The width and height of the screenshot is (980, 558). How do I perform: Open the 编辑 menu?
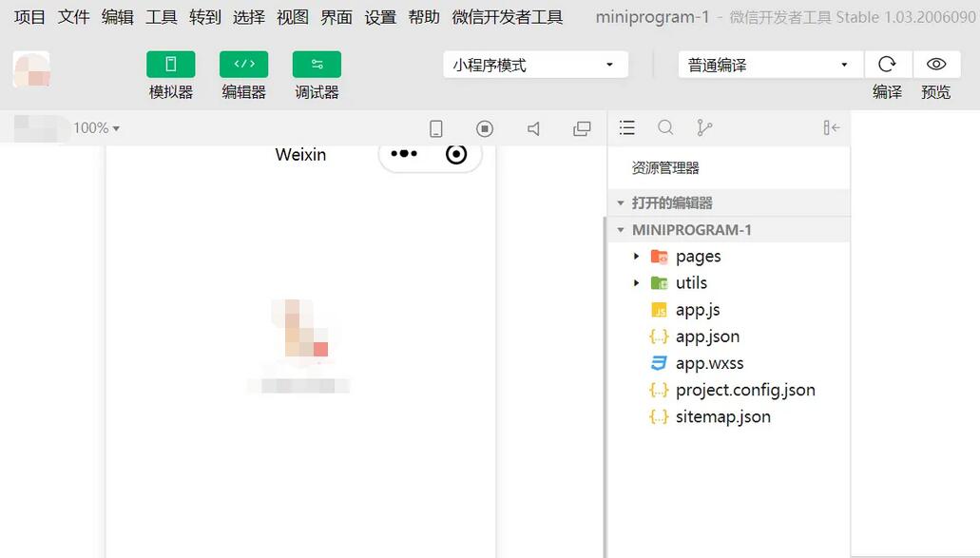tap(118, 17)
